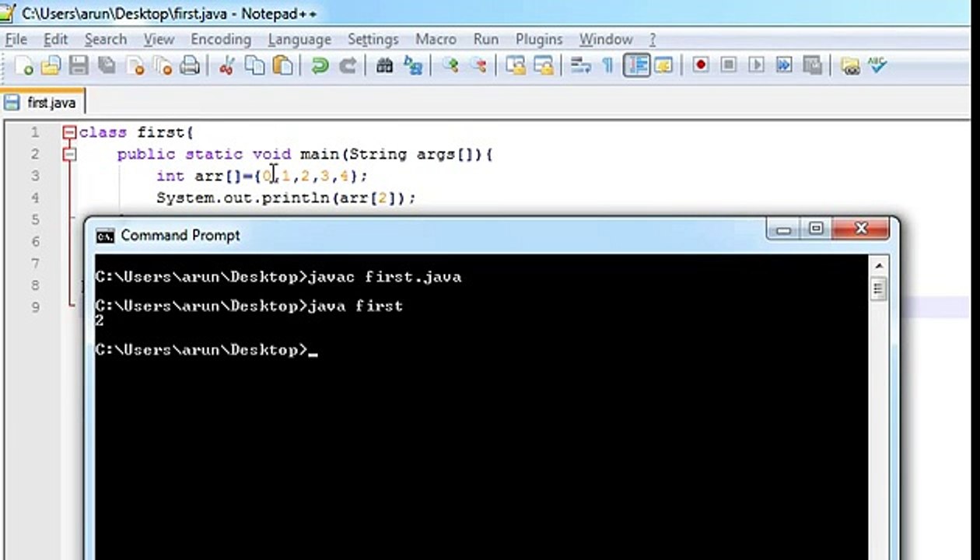
Task: Open the Language menu
Action: (299, 39)
